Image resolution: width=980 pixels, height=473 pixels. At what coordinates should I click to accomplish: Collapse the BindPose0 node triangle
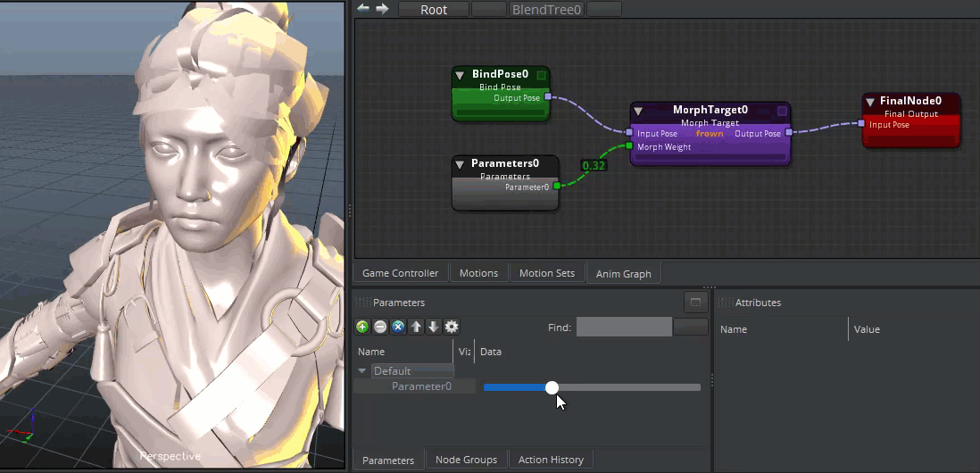460,76
